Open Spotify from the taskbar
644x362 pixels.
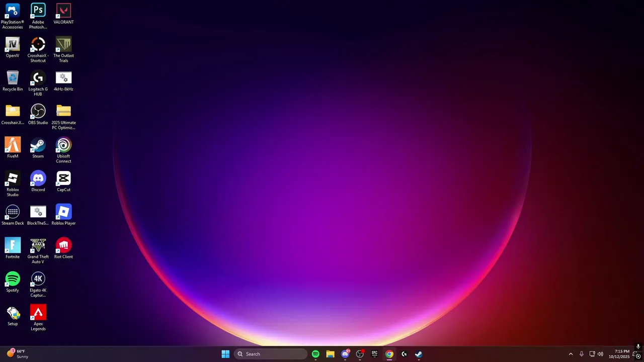pos(315,354)
